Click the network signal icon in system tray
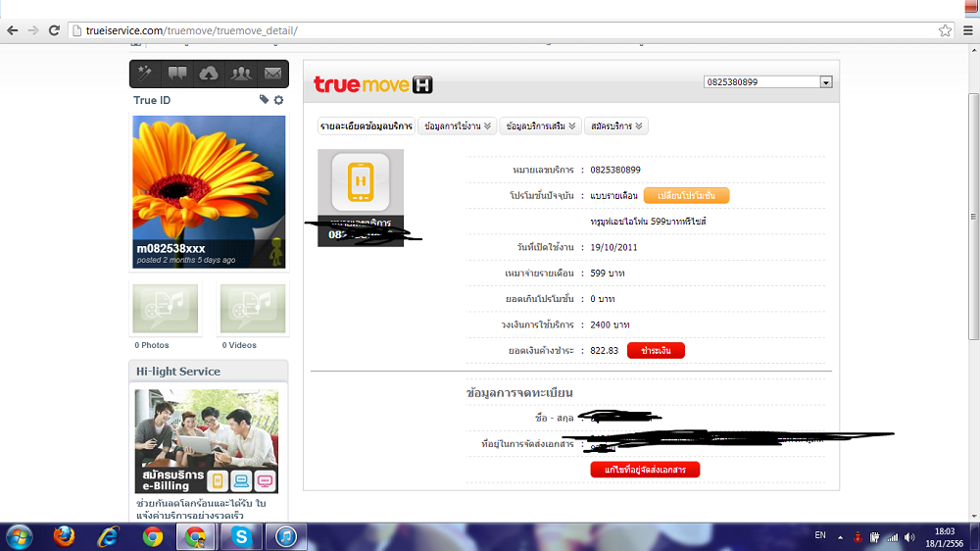This screenshot has height=551, width=980. point(893,537)
